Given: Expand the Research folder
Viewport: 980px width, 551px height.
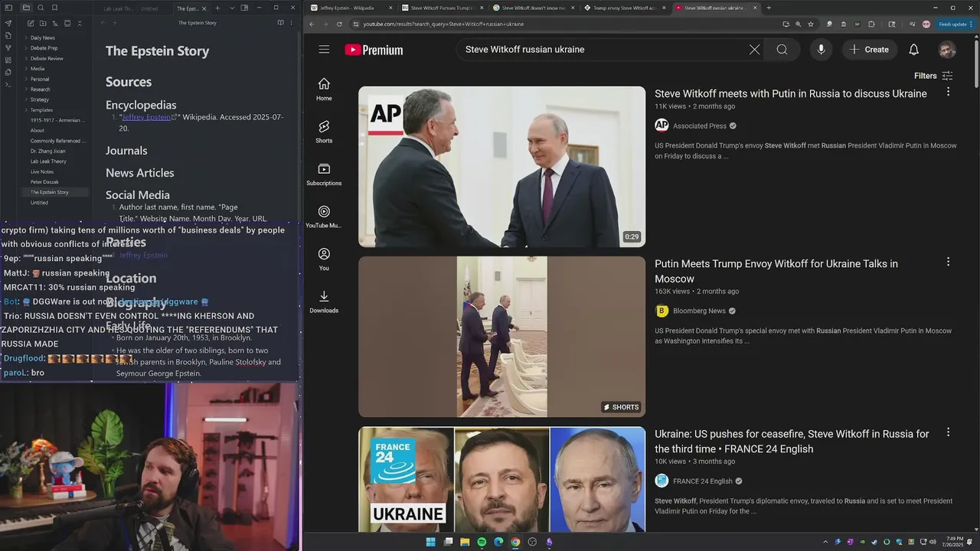Looking at the screenshot, I should [41, 90].
